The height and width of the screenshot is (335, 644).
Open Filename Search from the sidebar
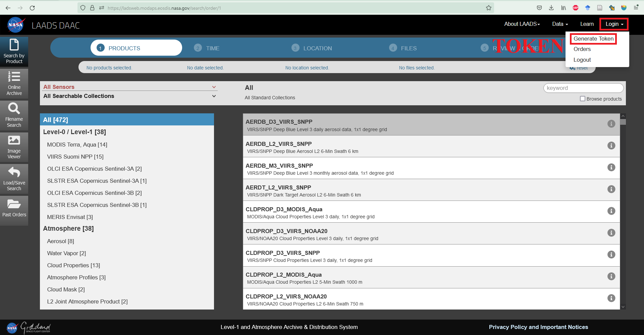pyautogui.click(x=14, y=115)
